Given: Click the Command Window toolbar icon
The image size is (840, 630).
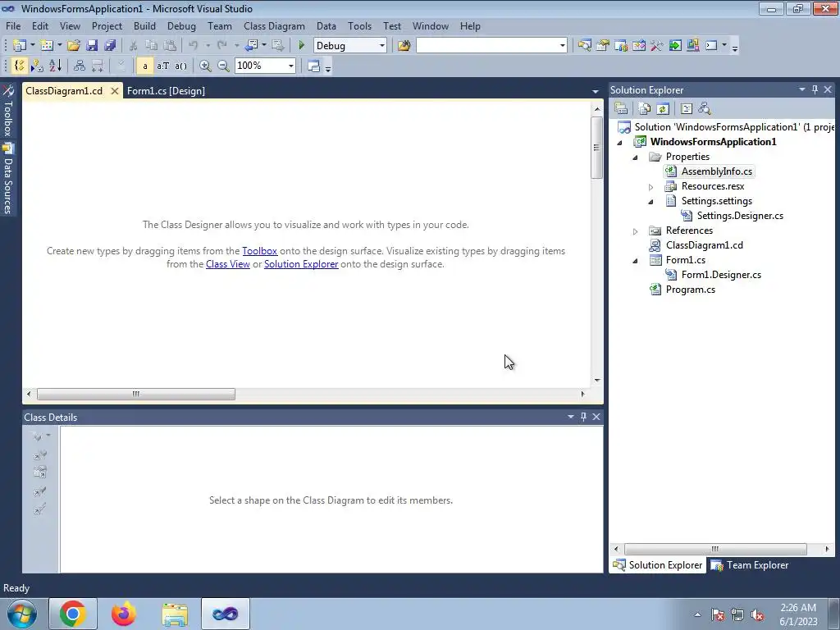Looking at the screenshot, I should click(x=711, y=46).
